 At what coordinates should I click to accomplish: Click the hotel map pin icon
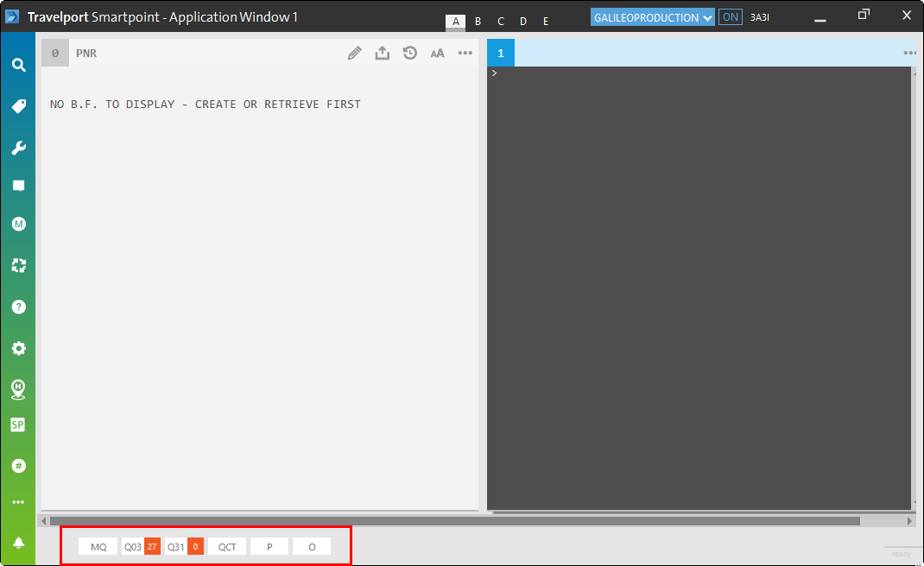tap(18, 389)
